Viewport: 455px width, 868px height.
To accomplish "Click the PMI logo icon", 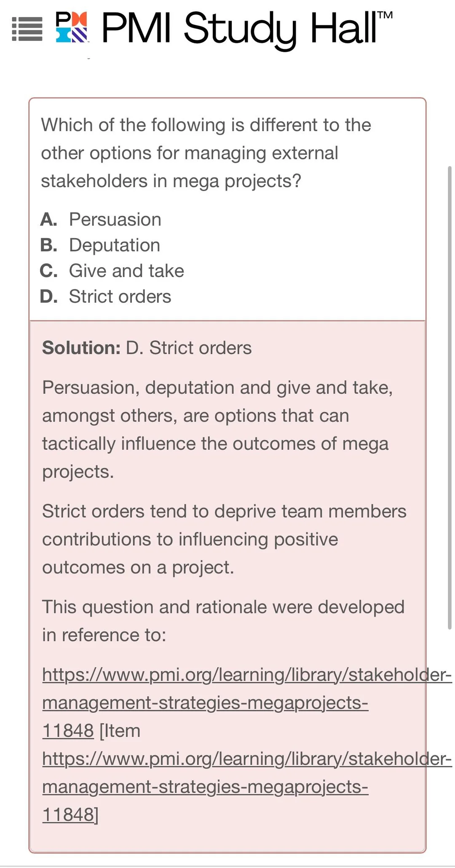I will 72,27.
